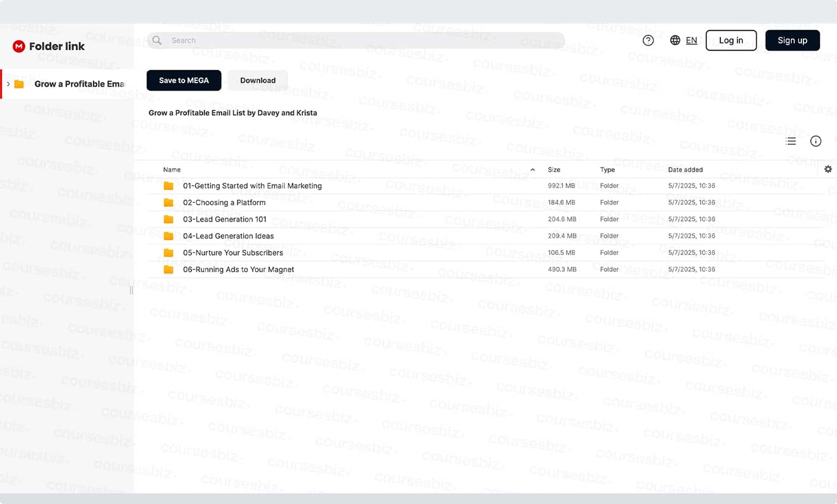The height and width of the screenshot is (504, 837).
Task: Click the Download button
Action: (258, 80)
